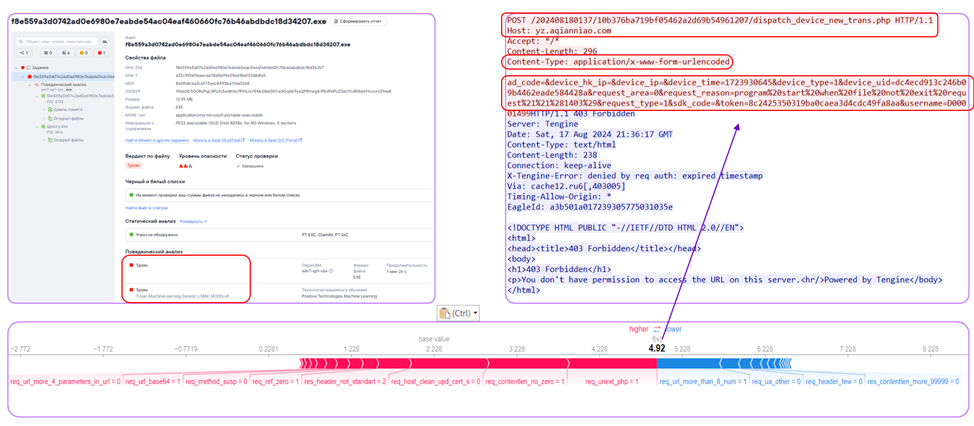Collapse the 'Поведенческий анализ' tree node
The width and height of the screenshot is (974, 426).
point(30,85)
